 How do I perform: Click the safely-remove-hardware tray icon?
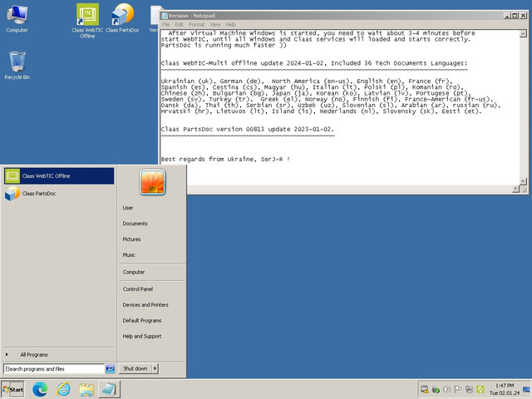[x=436, y=389]
